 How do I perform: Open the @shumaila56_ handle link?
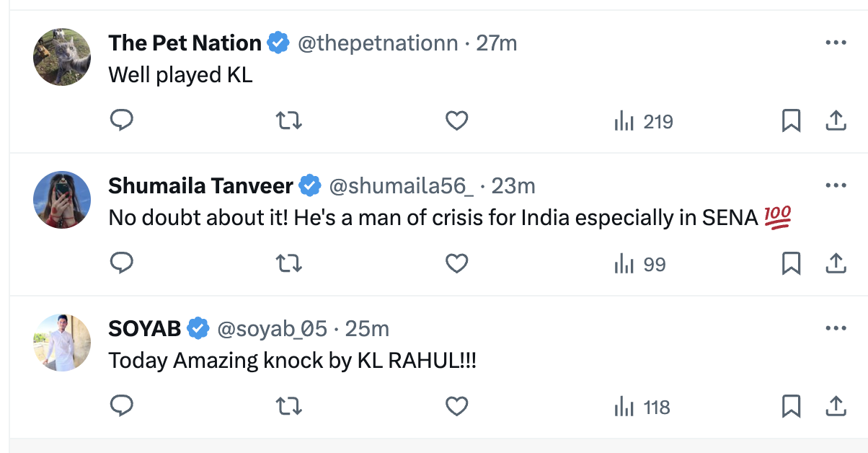pos(402,186)
